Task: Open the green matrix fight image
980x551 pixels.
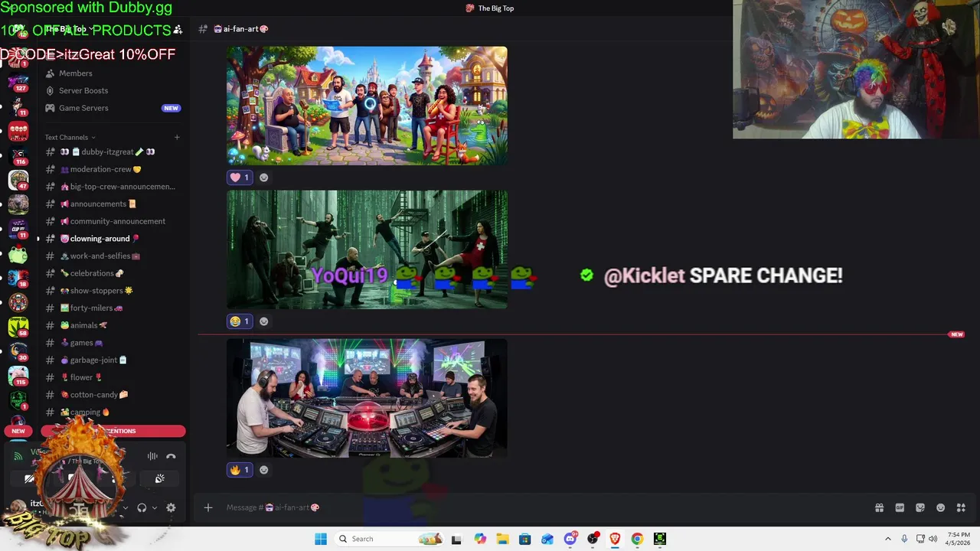Action: click(367, 249)
